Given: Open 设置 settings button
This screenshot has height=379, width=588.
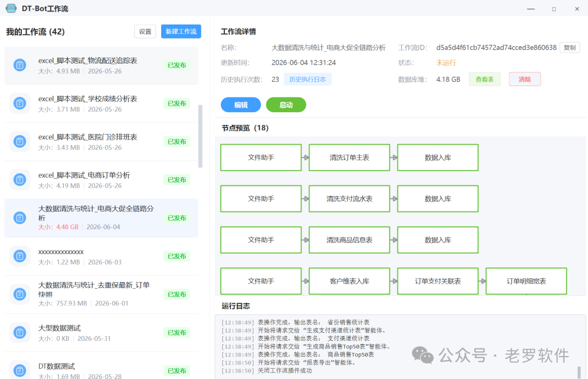Looking at the screenshot, I should pos(145,32).
